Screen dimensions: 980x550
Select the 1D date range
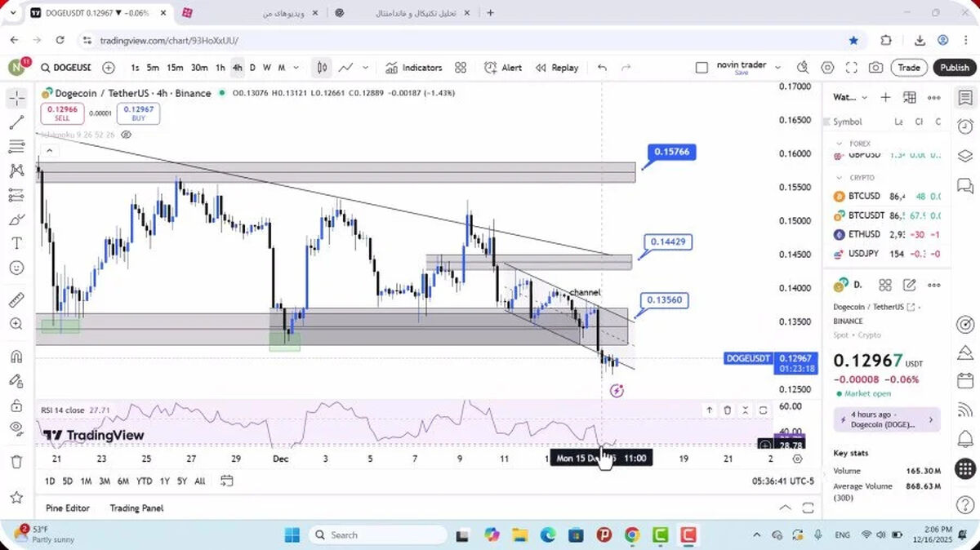50,481
